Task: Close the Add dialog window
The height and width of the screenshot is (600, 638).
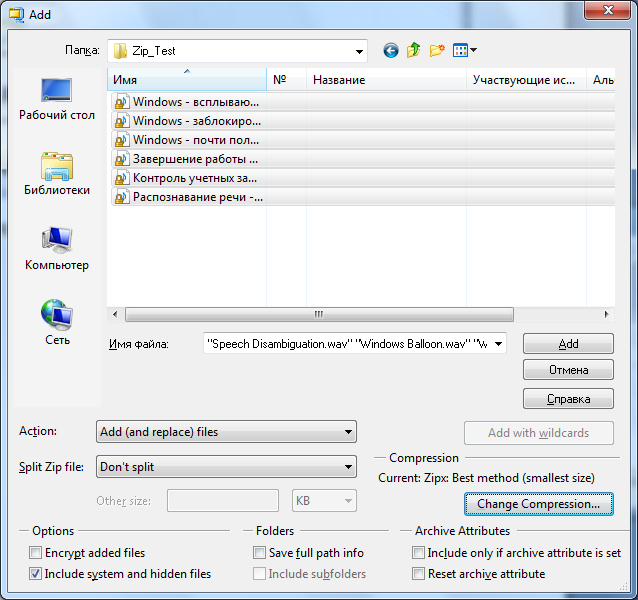Action: point(608,10)
